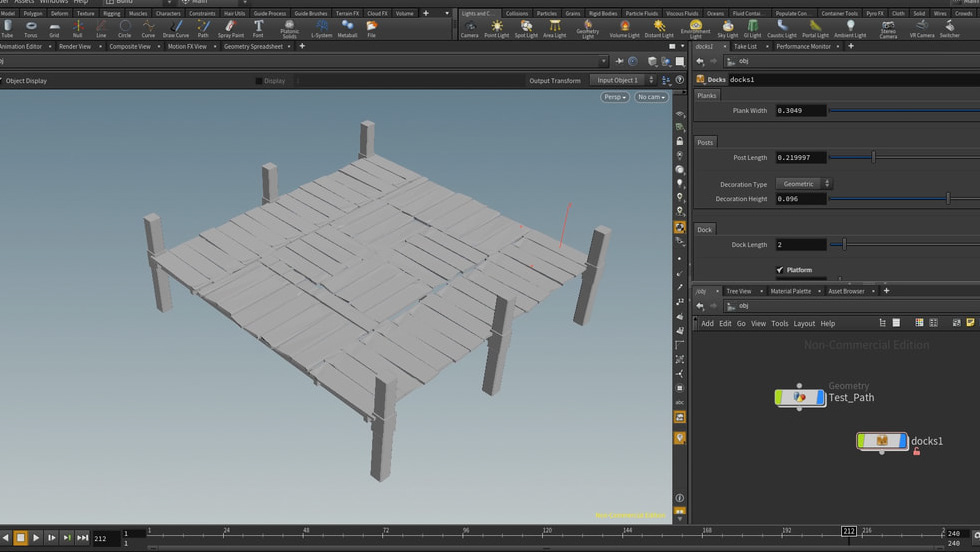The width and height of the screenshot is (980, 552).
Task: Toggle the Display checkbox in viewport bar
Action: tap(259, 81)
